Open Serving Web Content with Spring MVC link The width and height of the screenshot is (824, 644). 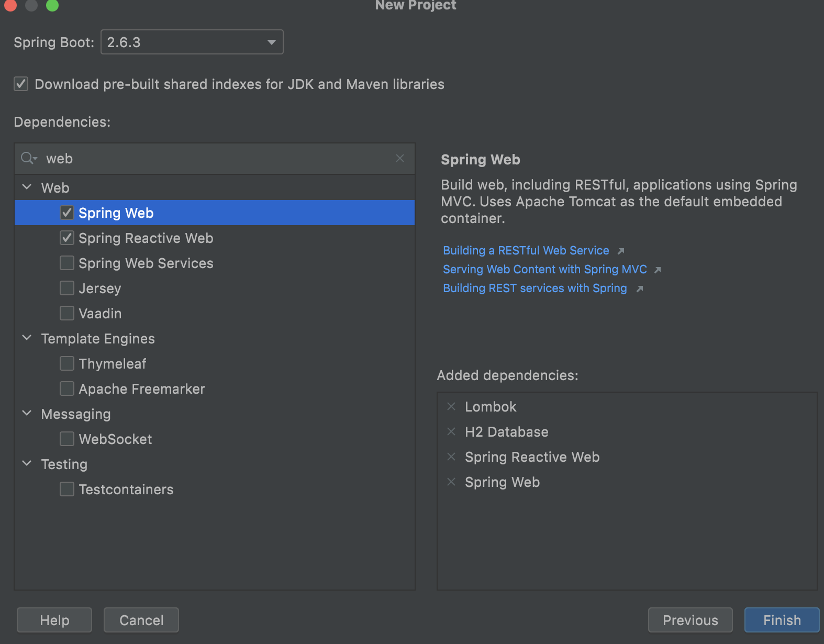pyautogui.click(x=545, y=270)
